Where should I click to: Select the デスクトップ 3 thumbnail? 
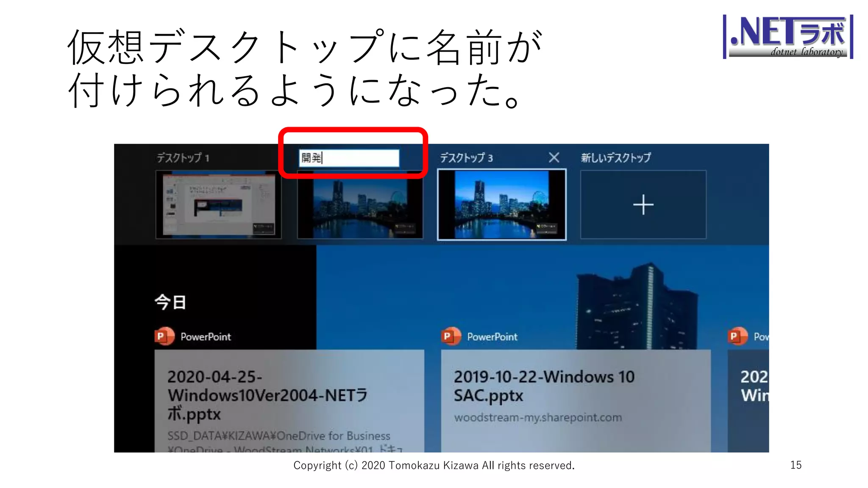click(x=502, y=205)
